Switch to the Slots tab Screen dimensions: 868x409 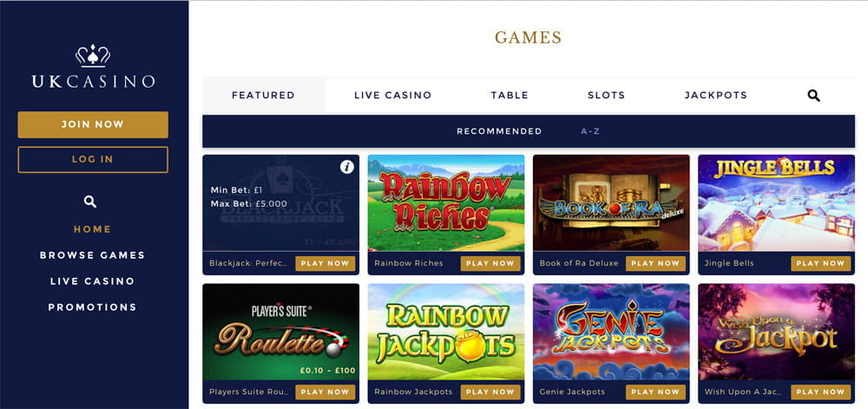606,96
